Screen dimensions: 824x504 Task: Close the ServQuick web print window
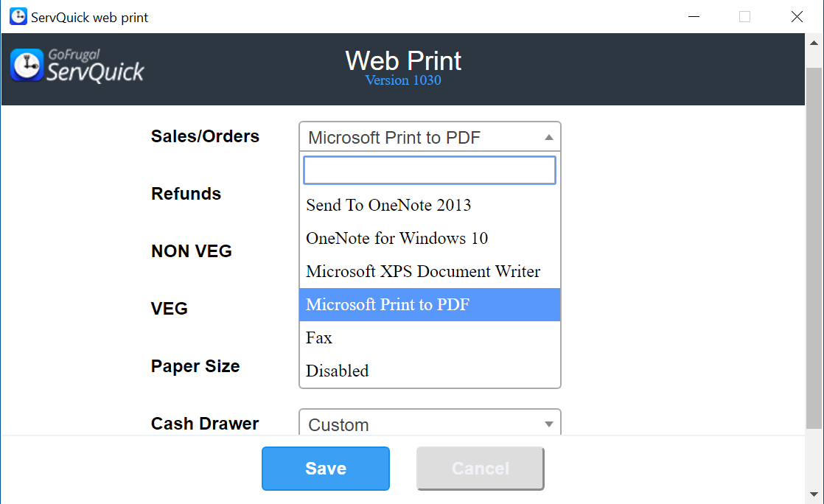point(797,16)
